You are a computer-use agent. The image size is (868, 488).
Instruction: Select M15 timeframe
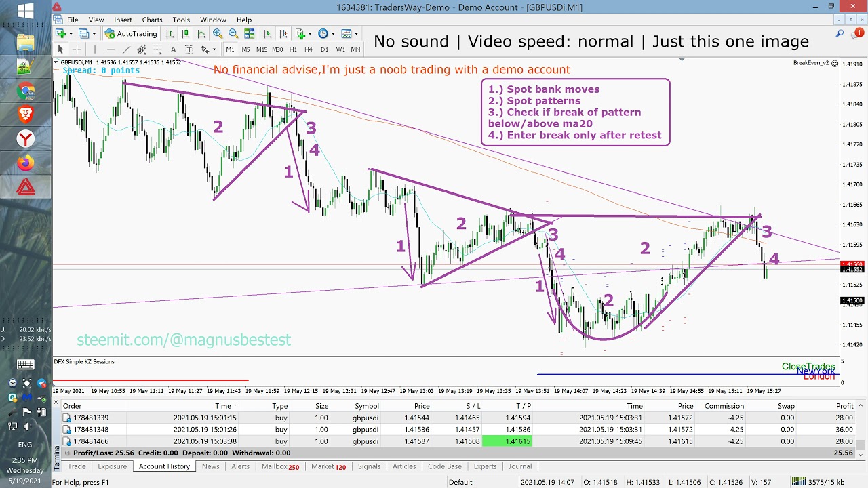coord(262,49)
